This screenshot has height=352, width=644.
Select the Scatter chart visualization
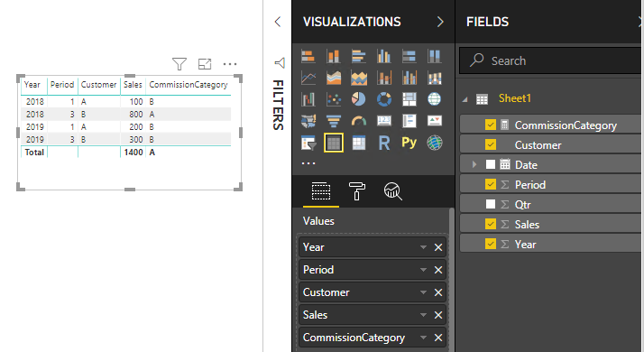(334, 99)
